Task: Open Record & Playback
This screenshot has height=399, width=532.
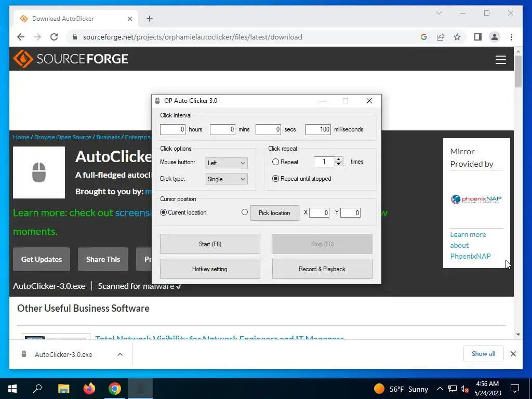Action: pyautogui.click(x=322, y=269)
